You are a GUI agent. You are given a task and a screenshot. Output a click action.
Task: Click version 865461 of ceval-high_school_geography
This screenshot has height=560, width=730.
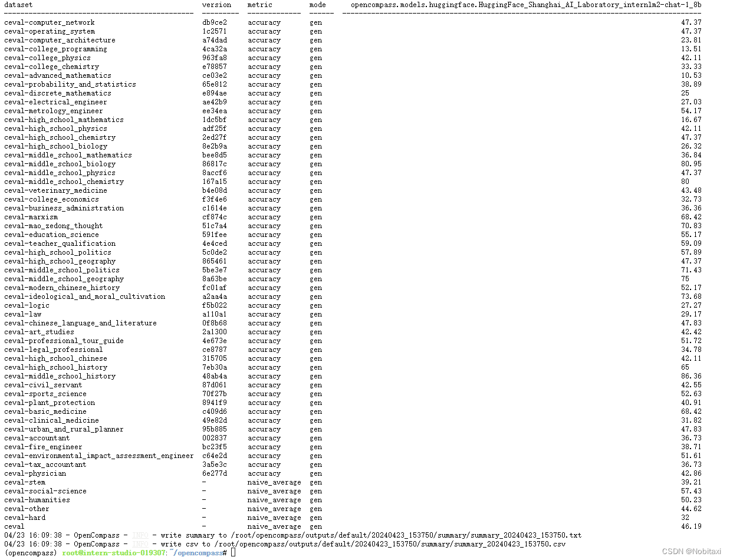[214, 261]
